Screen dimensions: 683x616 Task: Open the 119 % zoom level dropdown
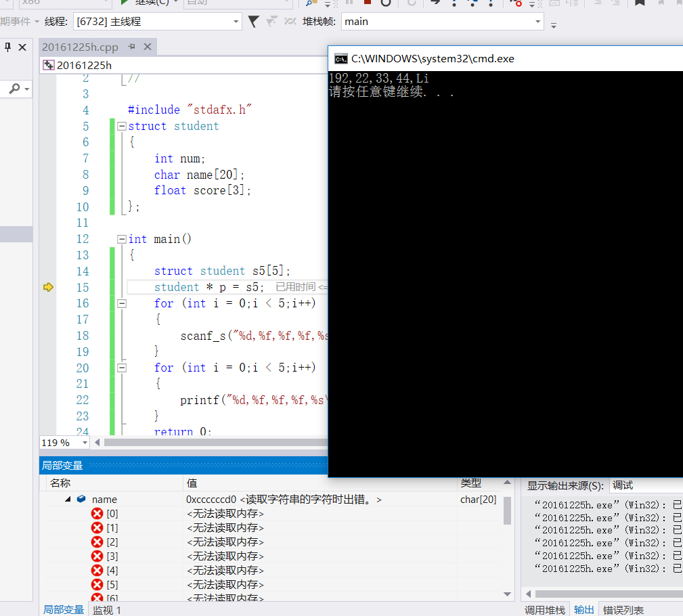85,443
